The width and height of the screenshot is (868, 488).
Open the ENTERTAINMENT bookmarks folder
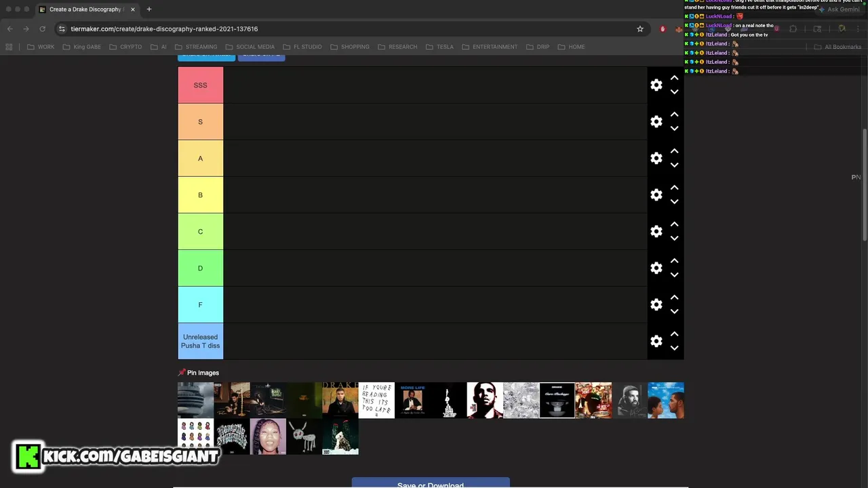[x=490, y=47]
